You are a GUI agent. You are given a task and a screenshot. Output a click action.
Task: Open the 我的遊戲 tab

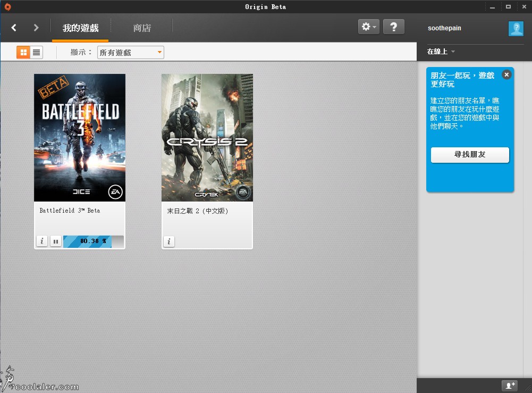coord(80,28)
